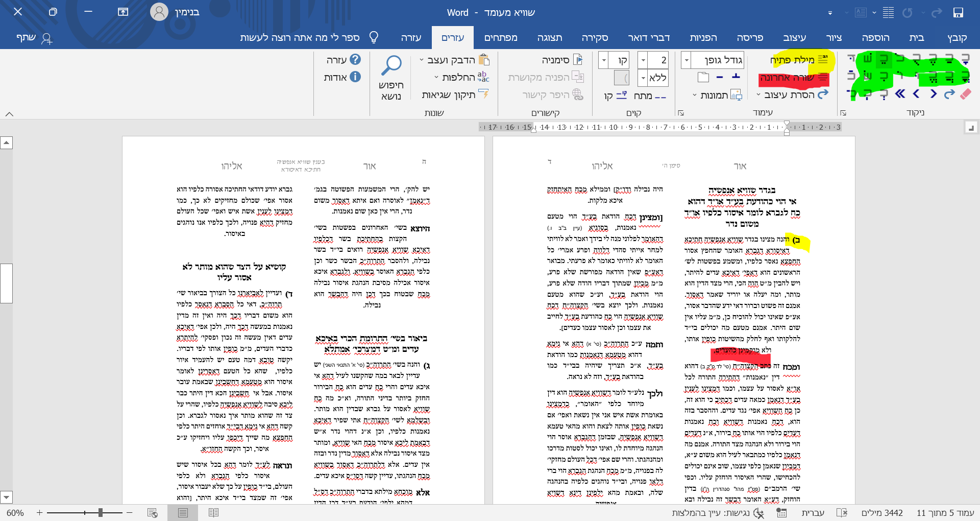
Task: Switch to the סקירה tab
Action: click(595, 37)
